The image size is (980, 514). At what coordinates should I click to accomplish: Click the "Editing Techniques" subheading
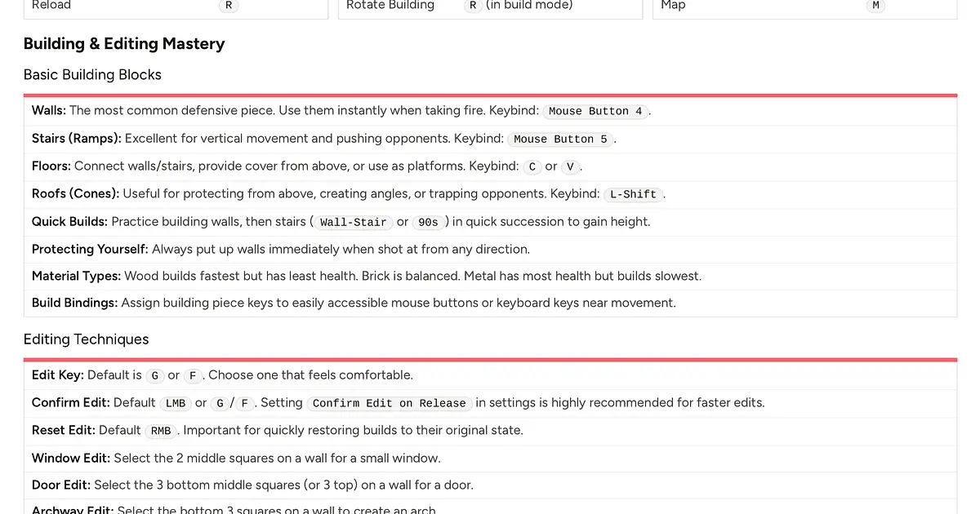pos(86,339)
